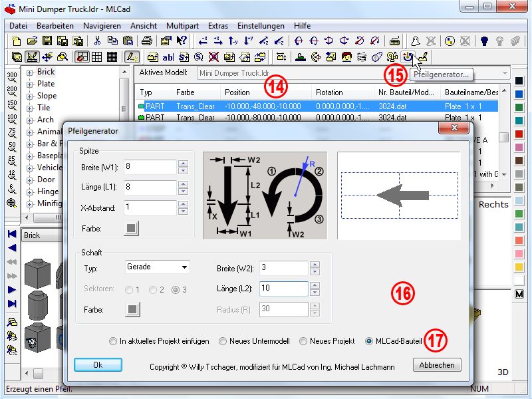Click the Schaft Farbe color swatch

pyautogui.click(x=132, y=309)
